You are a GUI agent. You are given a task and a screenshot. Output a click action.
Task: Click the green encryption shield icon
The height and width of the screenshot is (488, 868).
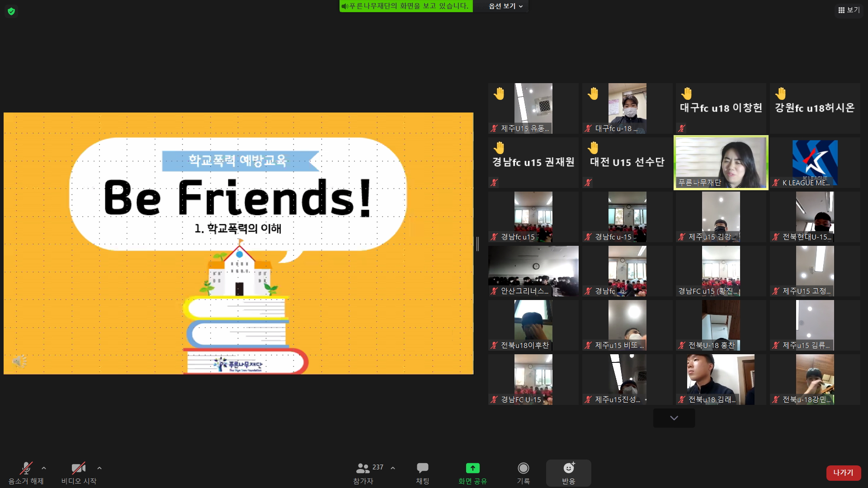click(11, 11)
